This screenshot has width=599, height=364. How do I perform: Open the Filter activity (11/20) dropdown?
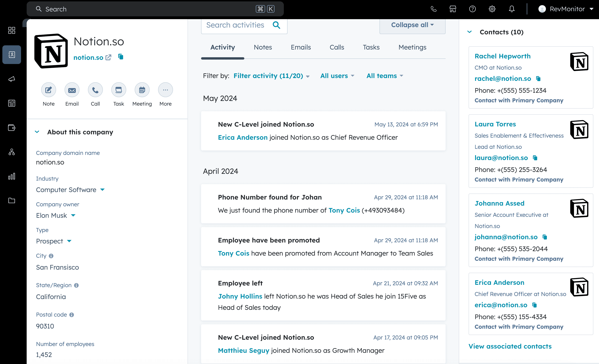coord(271,76)
